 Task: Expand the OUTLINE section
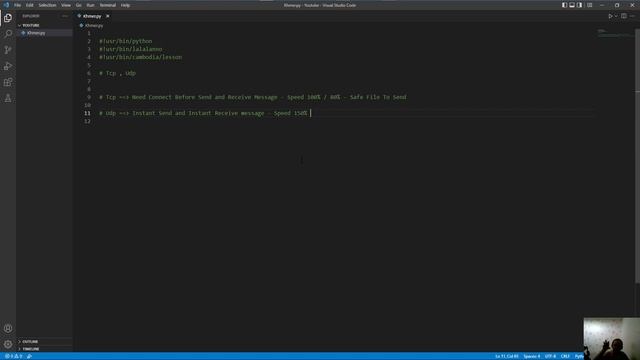(x=30, y=342)
